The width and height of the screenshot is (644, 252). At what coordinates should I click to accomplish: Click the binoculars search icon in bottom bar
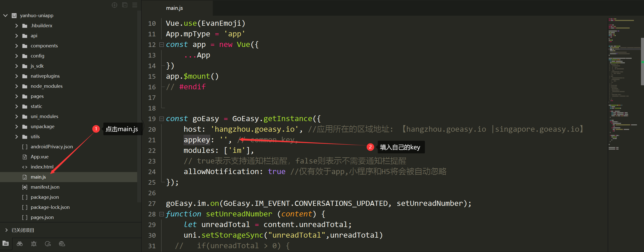click(x=20, y=244)
